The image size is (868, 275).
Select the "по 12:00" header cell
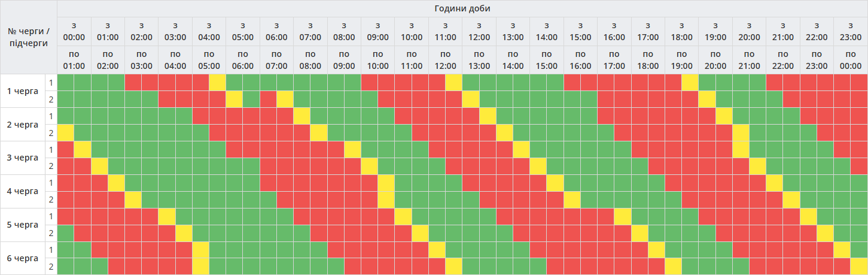(x=445, y=60)
